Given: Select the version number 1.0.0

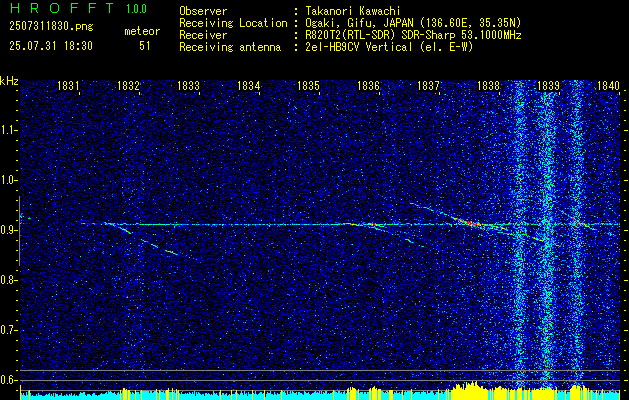Looking at the screenshot, I should [136, 9].
